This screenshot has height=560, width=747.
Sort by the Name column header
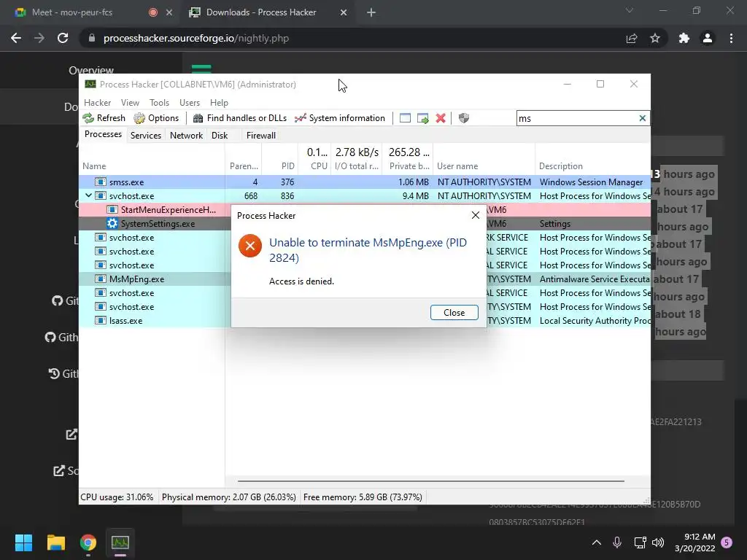click(152, 159)
